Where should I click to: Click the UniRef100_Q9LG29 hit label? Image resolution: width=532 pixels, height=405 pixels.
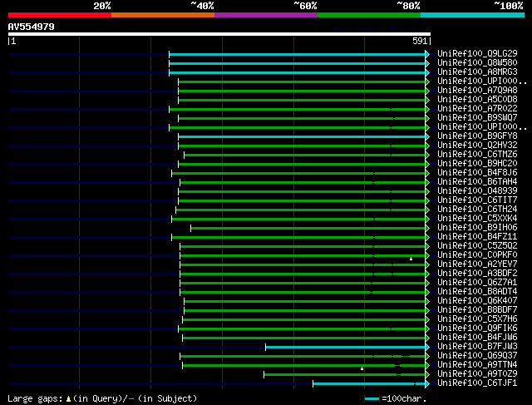(x=477, y=54)
